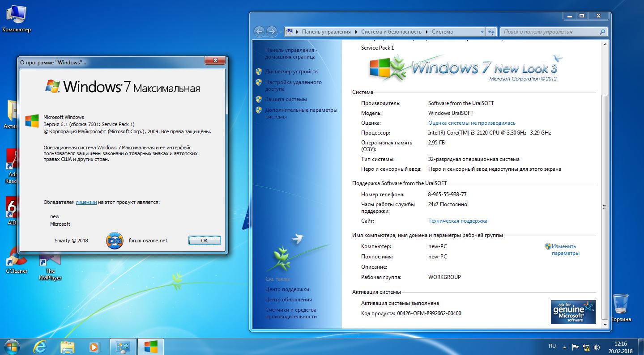The image size is (644, 355).
Task: Expand the arrow before Панель управления breadcrumb
Action: click(x=297, y=32)
